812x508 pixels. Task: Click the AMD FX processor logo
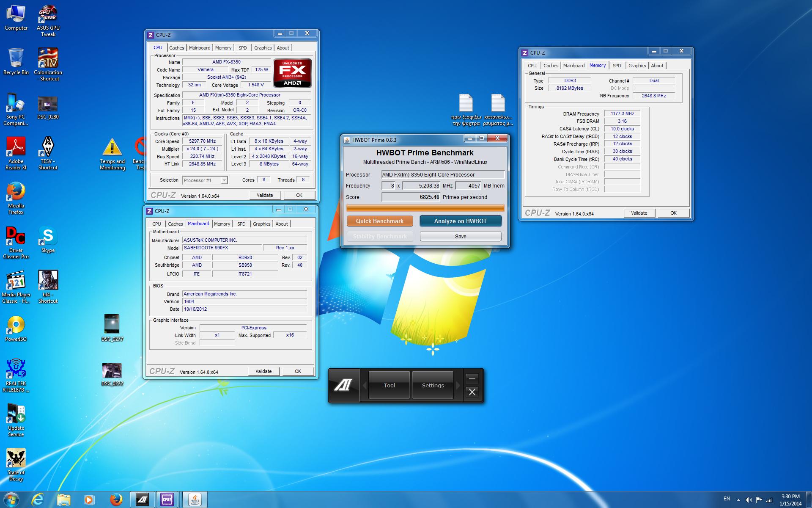tap(292, 73)
